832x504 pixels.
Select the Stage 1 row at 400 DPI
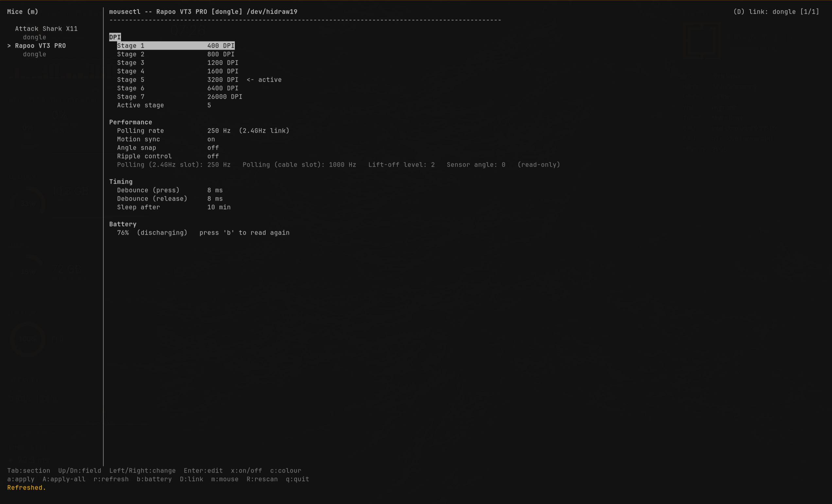(176, 45)
